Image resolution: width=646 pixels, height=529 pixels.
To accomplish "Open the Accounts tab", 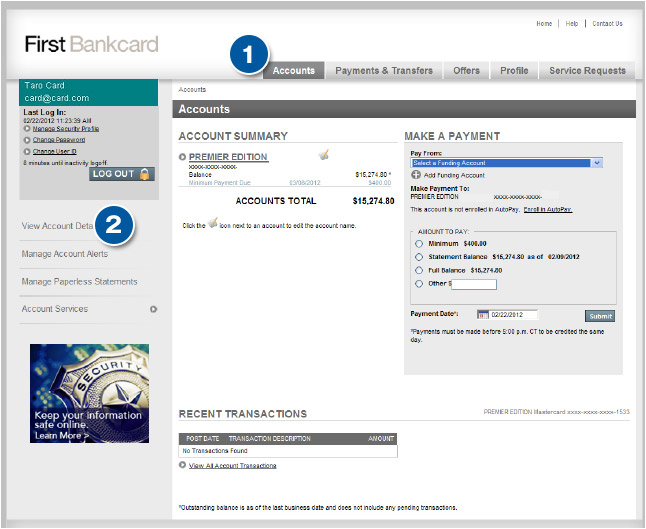I will [293, 70].
